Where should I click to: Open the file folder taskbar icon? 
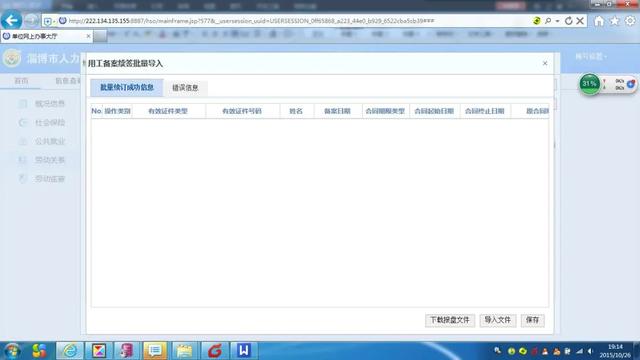(x=184, y=351)
